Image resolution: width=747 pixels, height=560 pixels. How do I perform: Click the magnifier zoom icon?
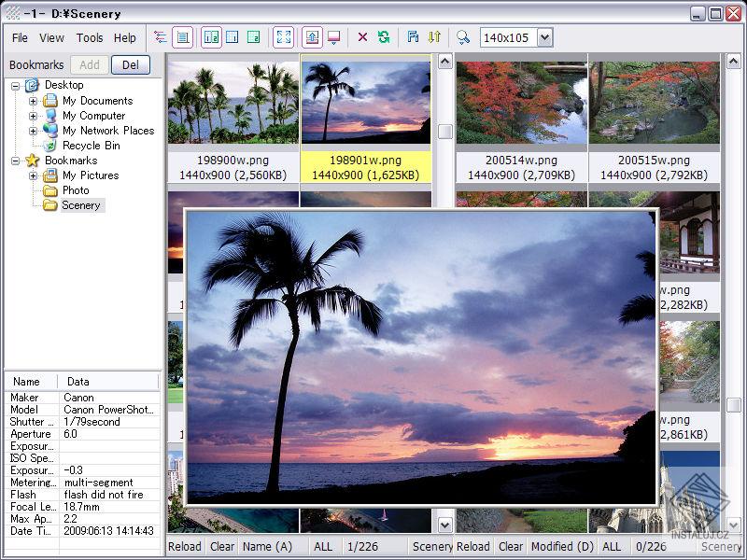(x=462, y=37)
